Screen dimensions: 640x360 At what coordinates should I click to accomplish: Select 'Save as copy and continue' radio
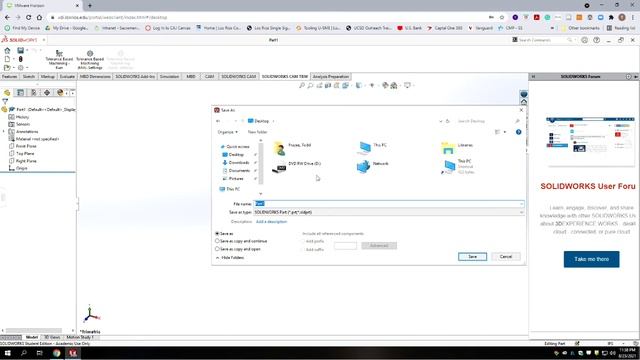click(217, 241)
